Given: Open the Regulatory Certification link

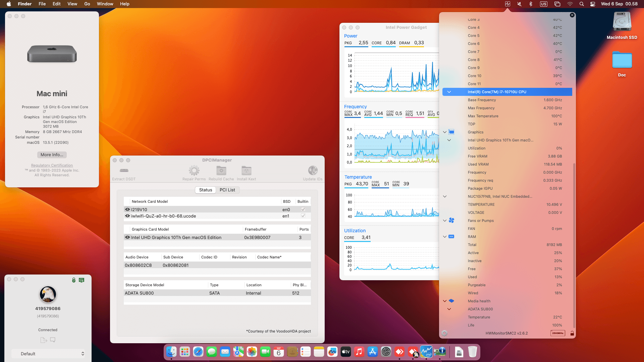Looking at the screenshot, I should click(x=52, y=165).
